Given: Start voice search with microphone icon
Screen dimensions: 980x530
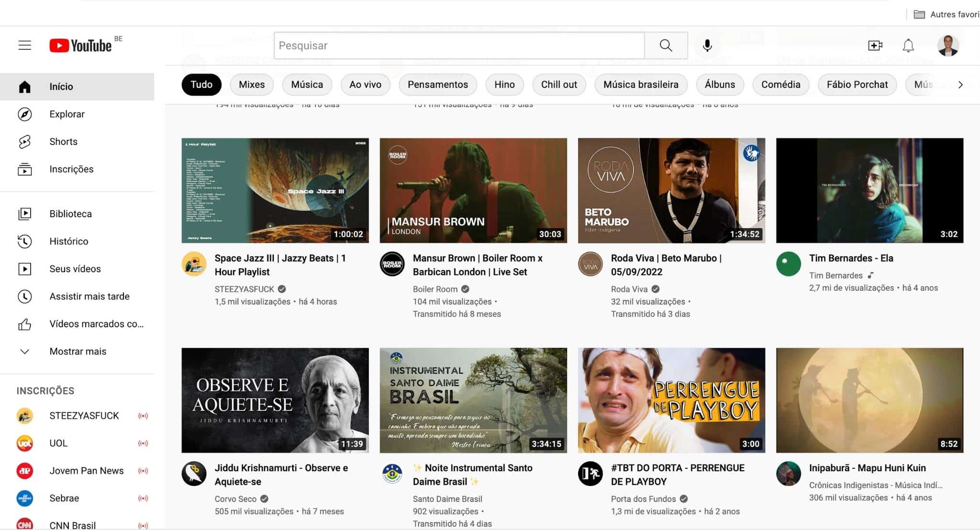Looking at the screenshot, I should (707, 45).
